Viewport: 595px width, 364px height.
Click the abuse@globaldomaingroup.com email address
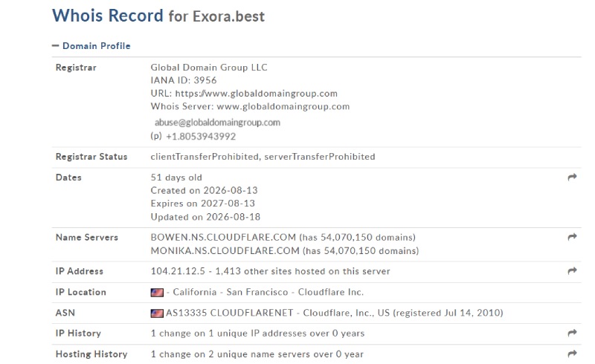pos(217,123)
